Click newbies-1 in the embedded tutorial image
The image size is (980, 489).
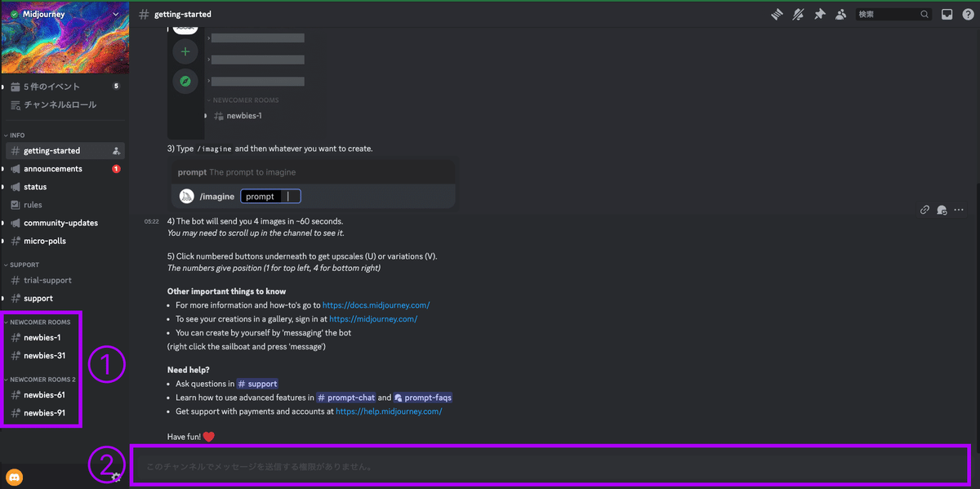243,116
